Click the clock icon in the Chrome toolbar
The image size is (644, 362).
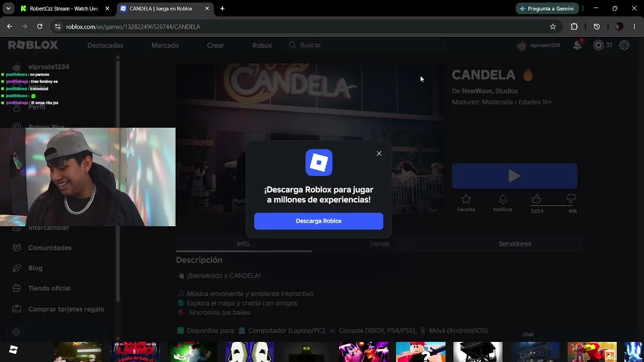click(597, 27)
